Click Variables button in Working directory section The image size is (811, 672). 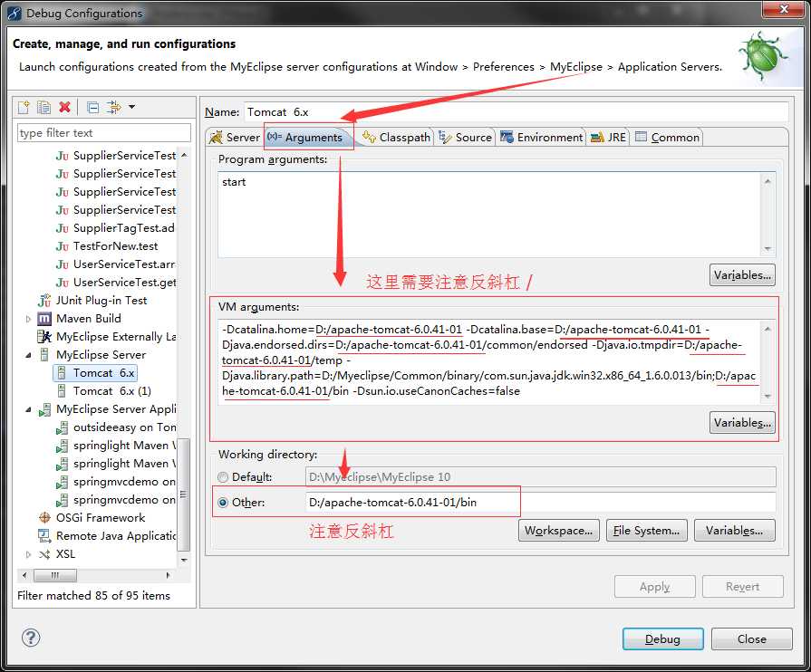(x=735, y=531)
